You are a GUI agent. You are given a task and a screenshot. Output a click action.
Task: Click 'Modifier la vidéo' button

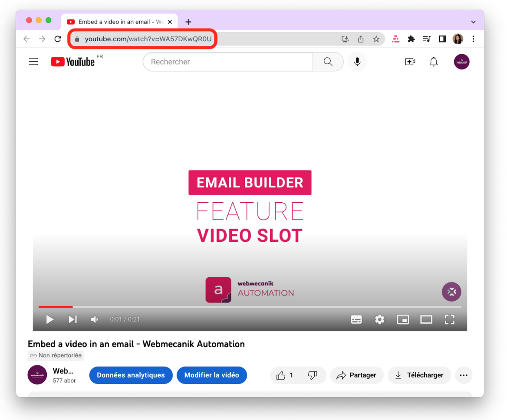pos(212,375)
